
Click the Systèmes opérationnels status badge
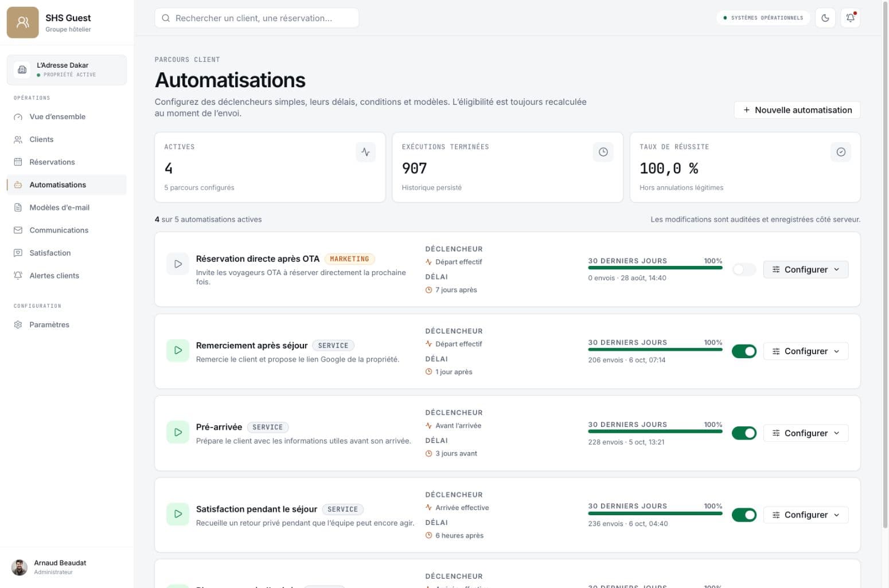[763, 18]
